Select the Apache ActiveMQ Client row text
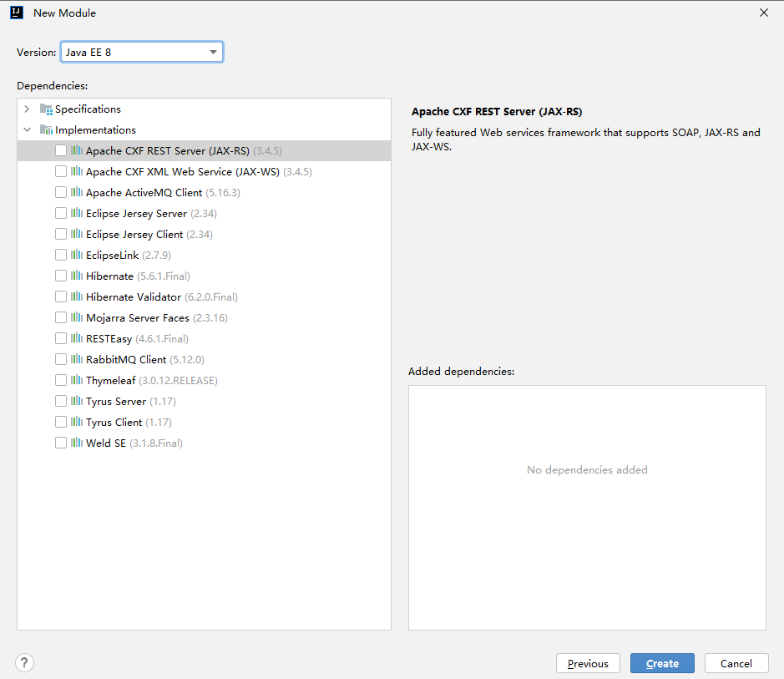 [x=163, y=193]
